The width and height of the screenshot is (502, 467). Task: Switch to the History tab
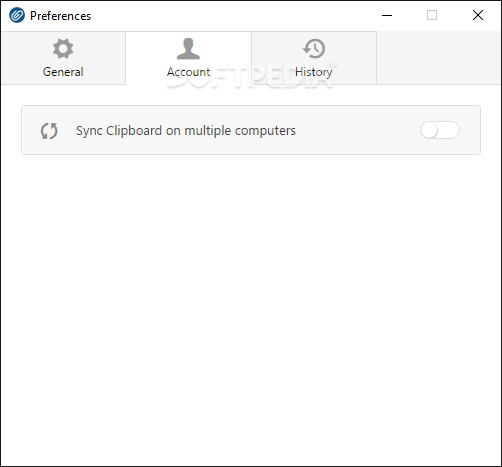(314, 58)
